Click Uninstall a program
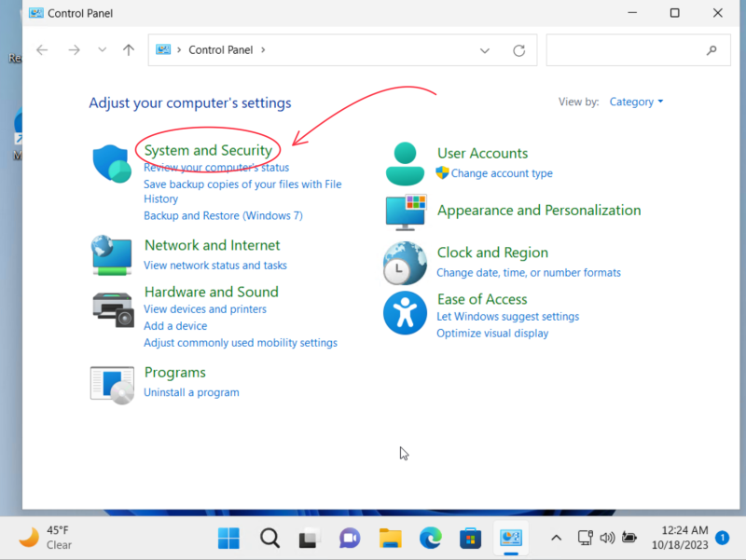The width and height of the screenshot is (746, 560). pyautogui.click(x=191, y=392)
